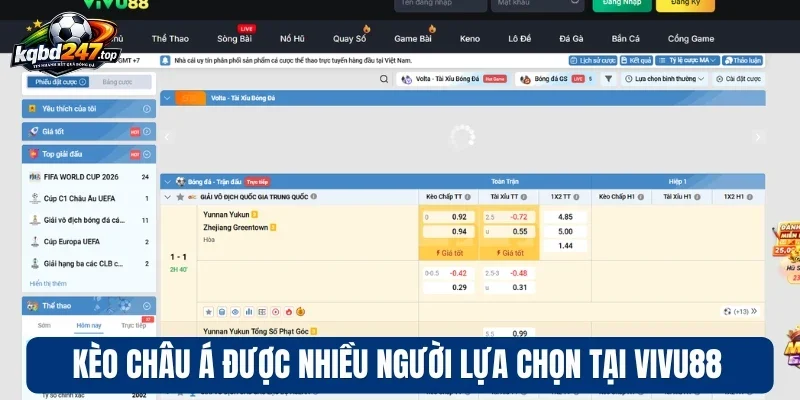Collapse the Volta - Tài Xỉu Bóng Đá section
Image resolution: width=800 pixels, height=400 pixels.
tap(167, 98)
